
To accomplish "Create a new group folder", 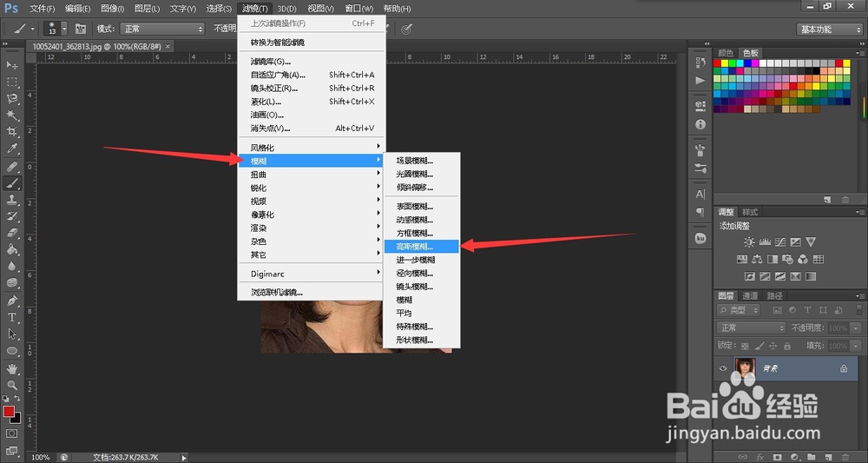I will click(812, 458).
